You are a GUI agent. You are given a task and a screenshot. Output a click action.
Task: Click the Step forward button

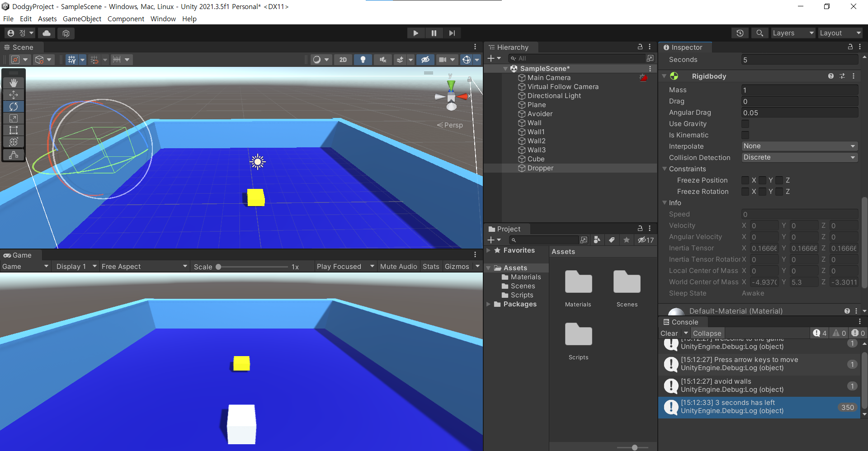452,33
